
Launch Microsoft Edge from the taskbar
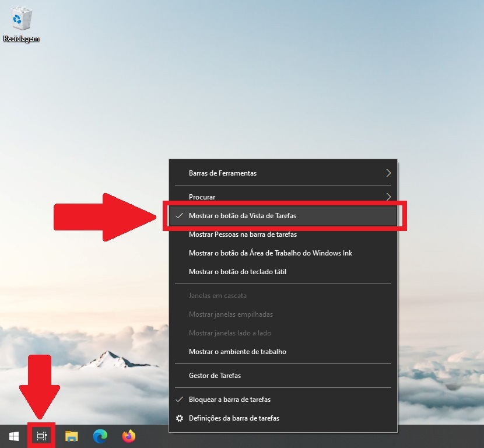coord(100,436)
